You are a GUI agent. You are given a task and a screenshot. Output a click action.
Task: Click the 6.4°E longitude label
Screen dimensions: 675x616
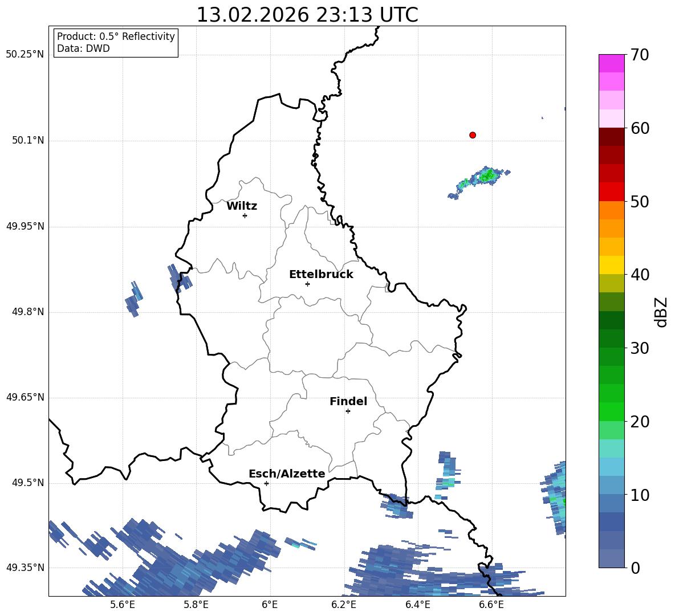click(x=417, y=605)
